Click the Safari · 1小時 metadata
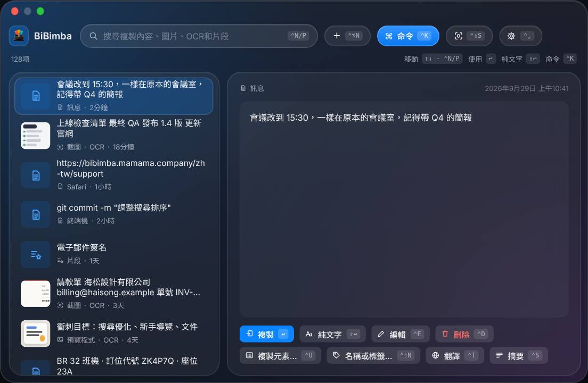This screenshot has height=383, width=588. tap(84, 186)
